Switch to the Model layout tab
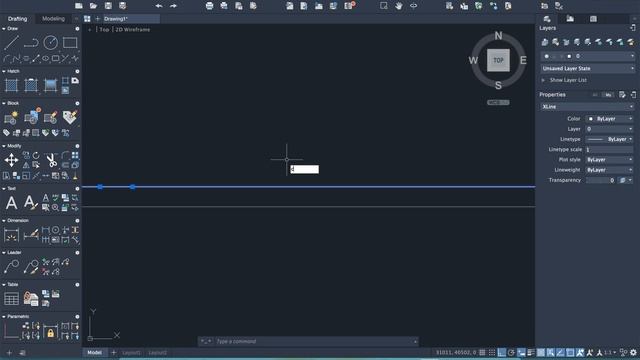 pos(94,352)
